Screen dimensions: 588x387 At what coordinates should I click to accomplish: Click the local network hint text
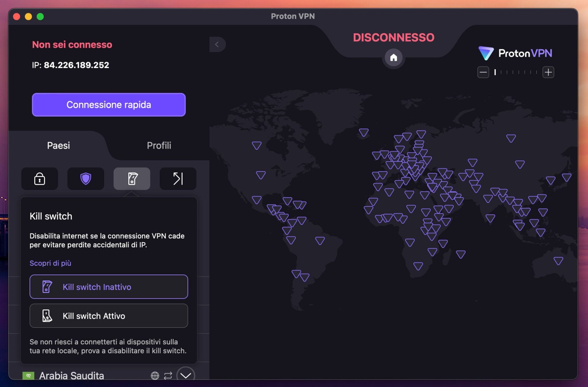pyautogui.click(x=108, y=346)
